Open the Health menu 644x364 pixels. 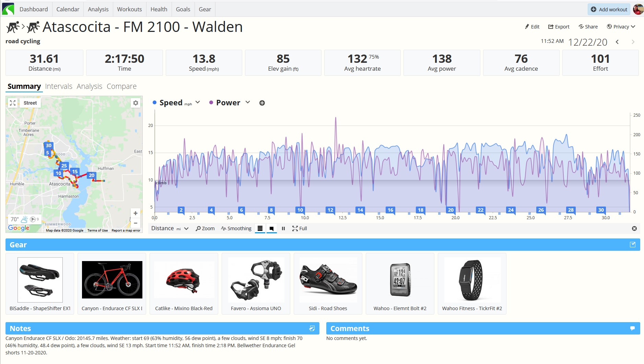click(x=159, y=9)
